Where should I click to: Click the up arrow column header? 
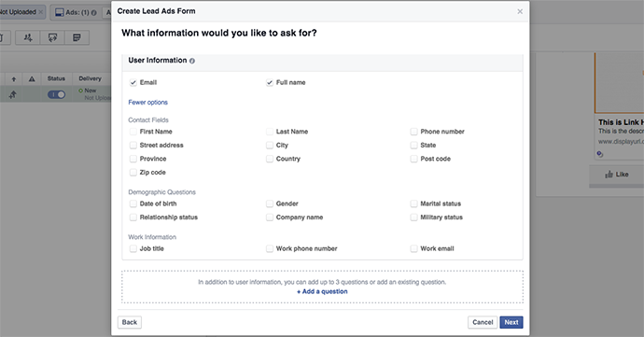[14, 79]
